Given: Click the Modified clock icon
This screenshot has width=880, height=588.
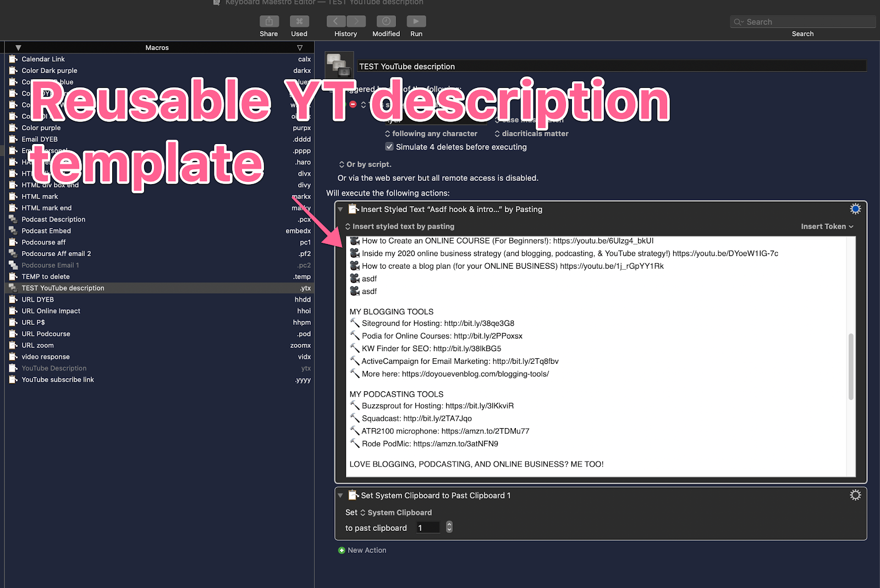Looking at the screenshot, I should click(x=386, y=21).
